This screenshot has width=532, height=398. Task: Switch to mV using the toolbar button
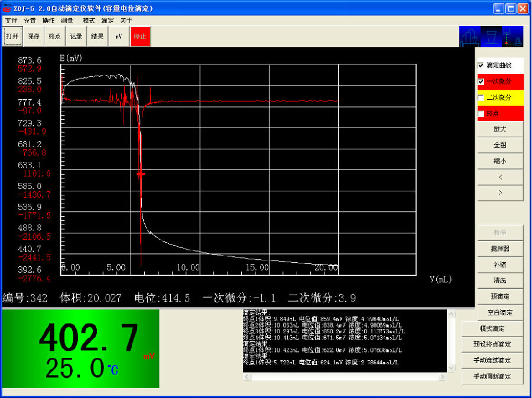pyautogui.click(x=119, y=36)
